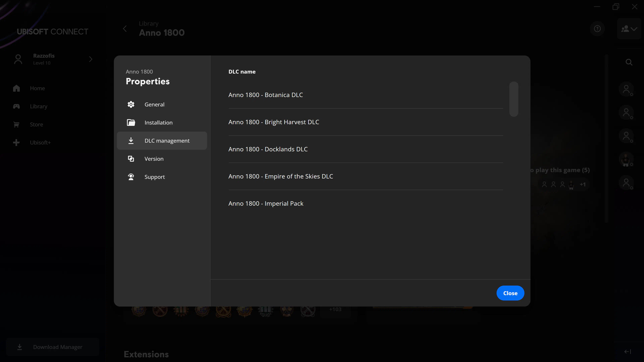Image resolution: width=644 pixels, height=362 pixels.
Task: Click the DLC list scrollbar thumb
Action: pos(514,99)
